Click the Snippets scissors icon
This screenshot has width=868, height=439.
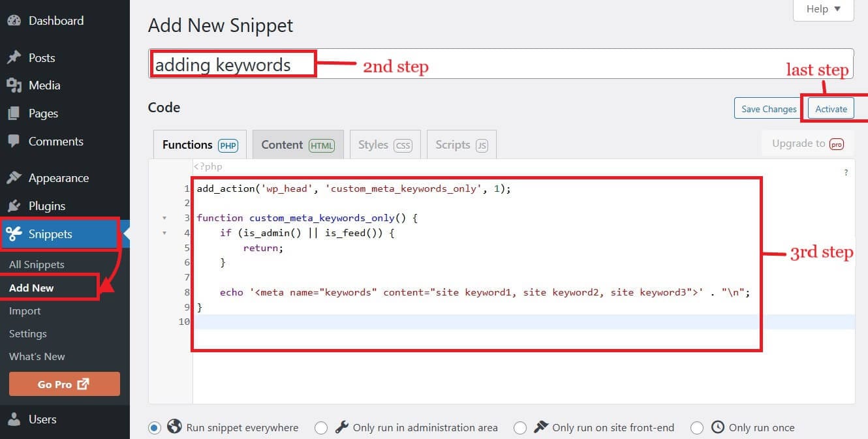click(14, 234)
